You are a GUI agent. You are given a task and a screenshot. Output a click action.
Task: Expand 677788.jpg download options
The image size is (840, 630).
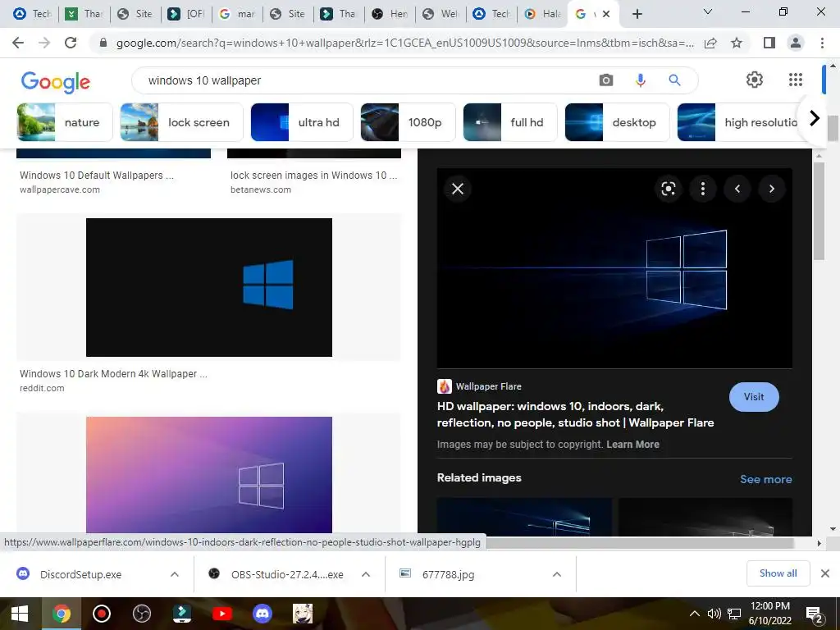(x=557, y=574)
